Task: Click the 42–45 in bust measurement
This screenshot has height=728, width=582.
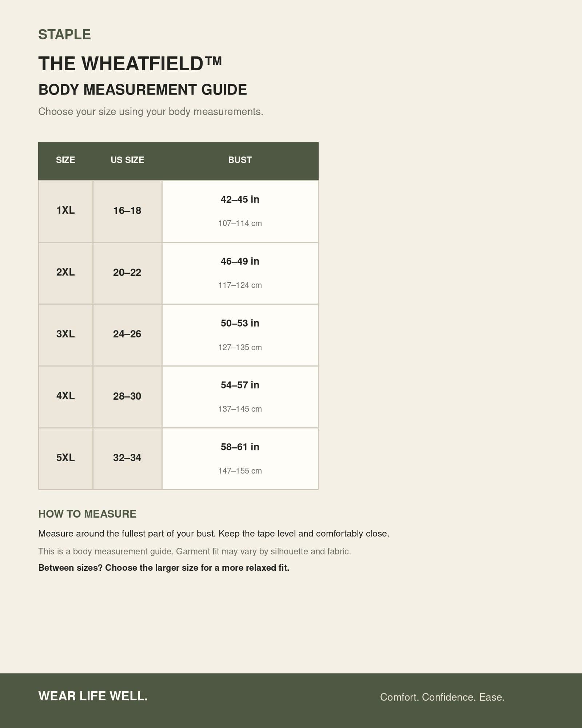Action: (x=240, y=199)
